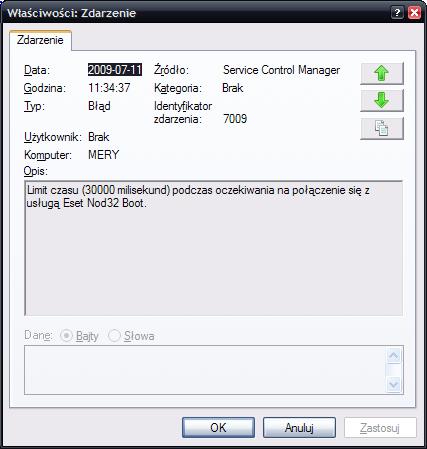Switch to the Zdarzenie tab
Viewport: 427px width, 449px height.
click(x=40, y=40)
